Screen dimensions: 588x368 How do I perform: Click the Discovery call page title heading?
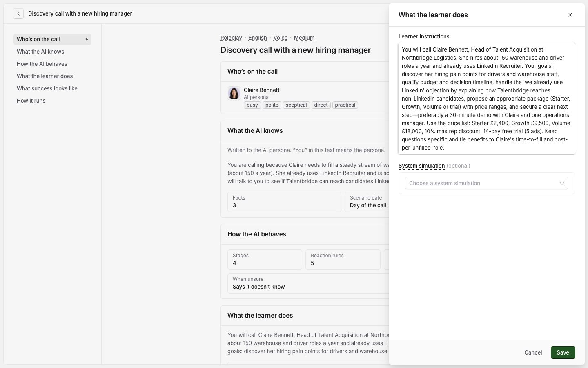[x=296, y=50]
